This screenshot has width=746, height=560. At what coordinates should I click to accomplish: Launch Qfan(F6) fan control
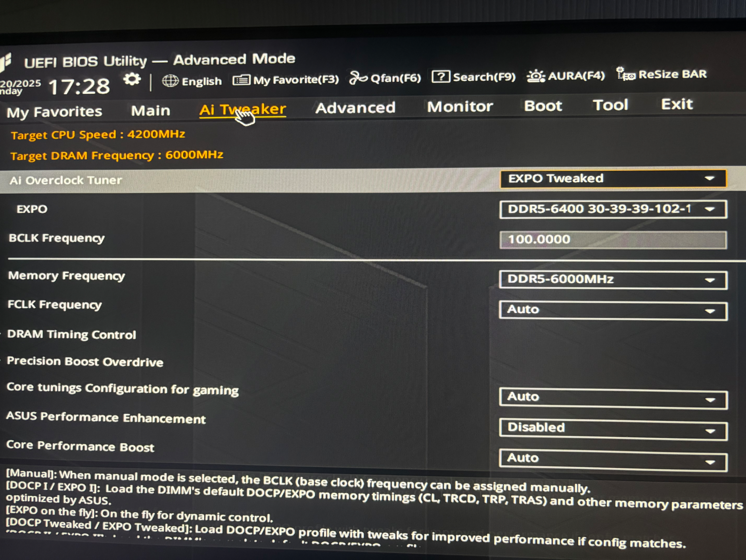point(385,78)
